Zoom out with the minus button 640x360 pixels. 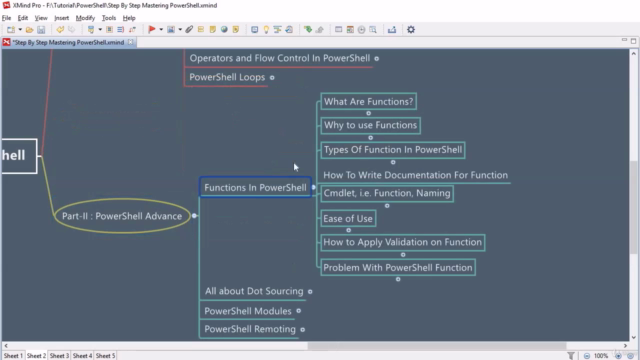click(587, 356)
